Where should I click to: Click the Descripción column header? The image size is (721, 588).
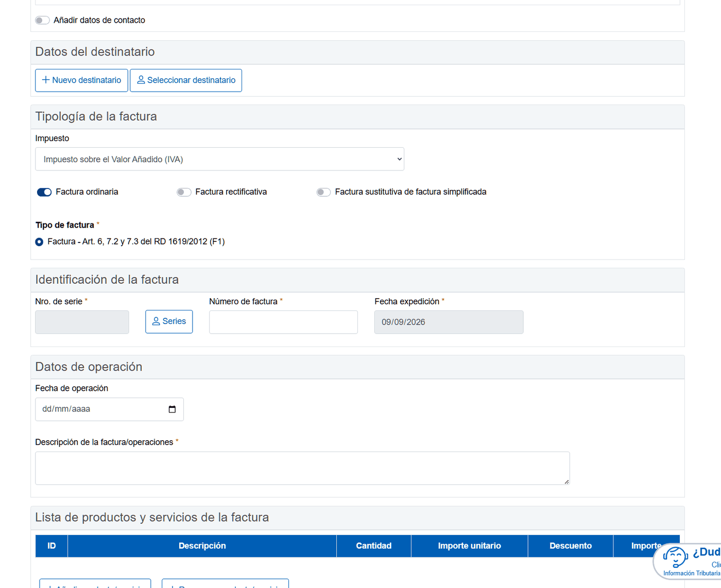(x=202, y=546)
